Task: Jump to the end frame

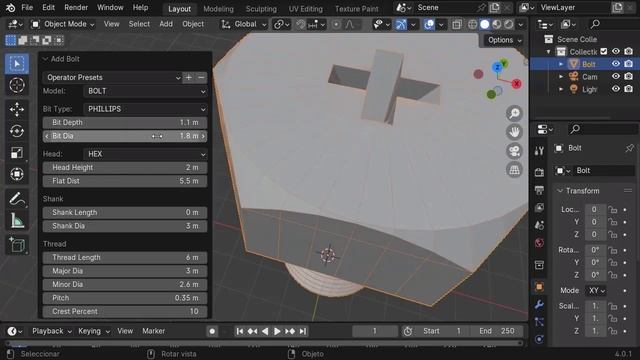Action: (302, 331)
